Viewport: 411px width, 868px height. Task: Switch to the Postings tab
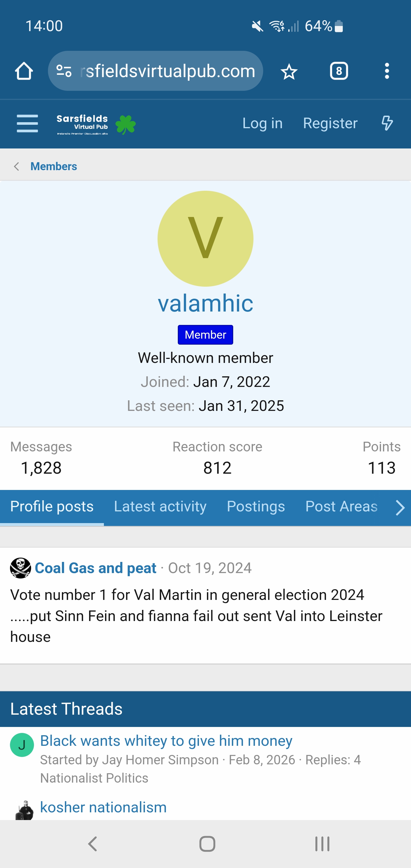(256, 507)
